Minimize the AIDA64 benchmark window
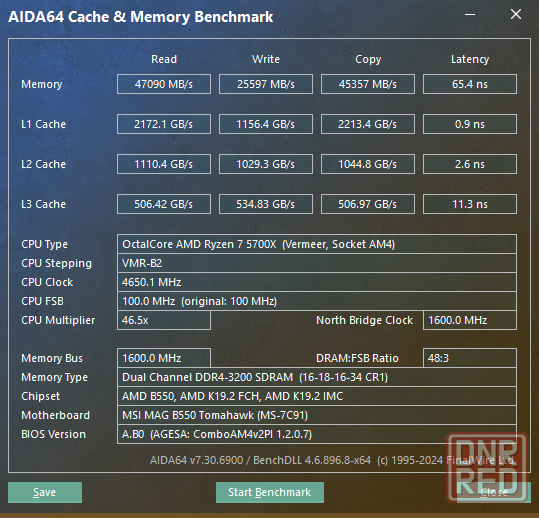 (x=470, y=14)
